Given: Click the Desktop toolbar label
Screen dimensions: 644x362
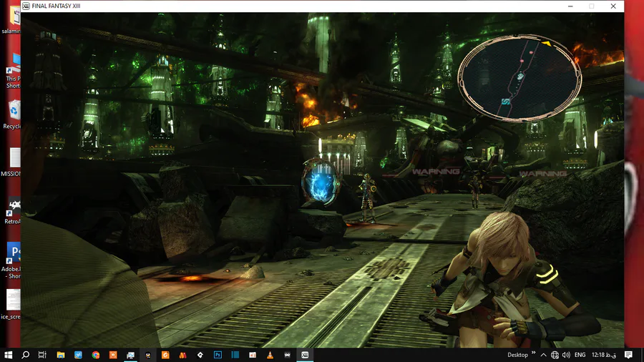Looking at the screenshot, I should pyautogui.click(x=517, y=355).
